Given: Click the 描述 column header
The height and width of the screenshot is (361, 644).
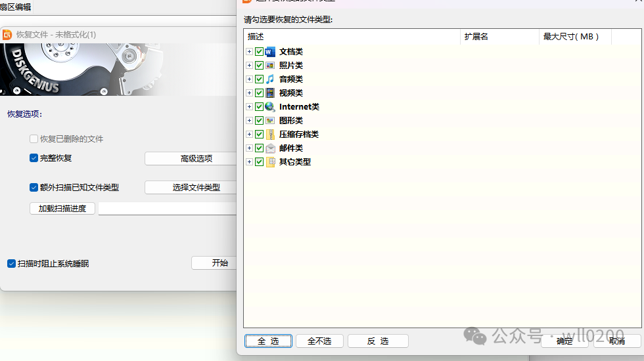Looking at the screenshot, I should pyautogui.click(x=352, y=37).
